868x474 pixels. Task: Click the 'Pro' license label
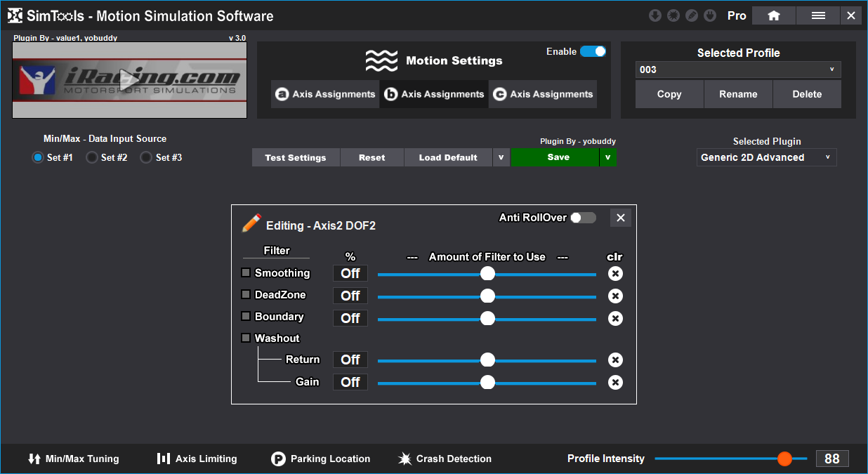point(737,15)
